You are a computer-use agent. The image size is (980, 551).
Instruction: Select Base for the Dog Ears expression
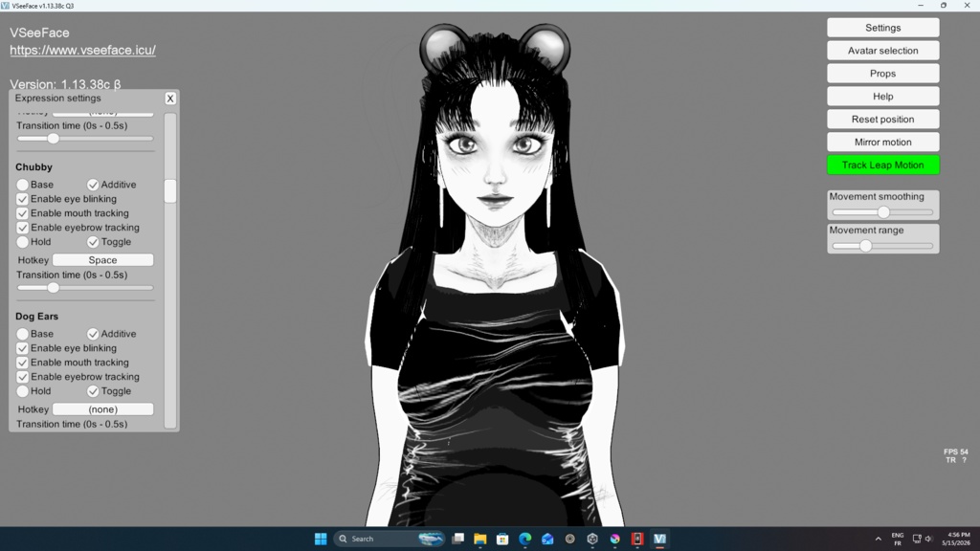[x=23, y=334]
